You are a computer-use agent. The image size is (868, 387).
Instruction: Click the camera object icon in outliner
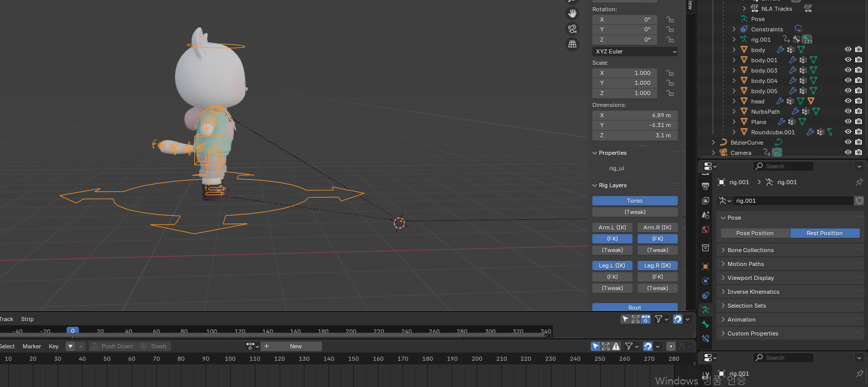(724, 152)
